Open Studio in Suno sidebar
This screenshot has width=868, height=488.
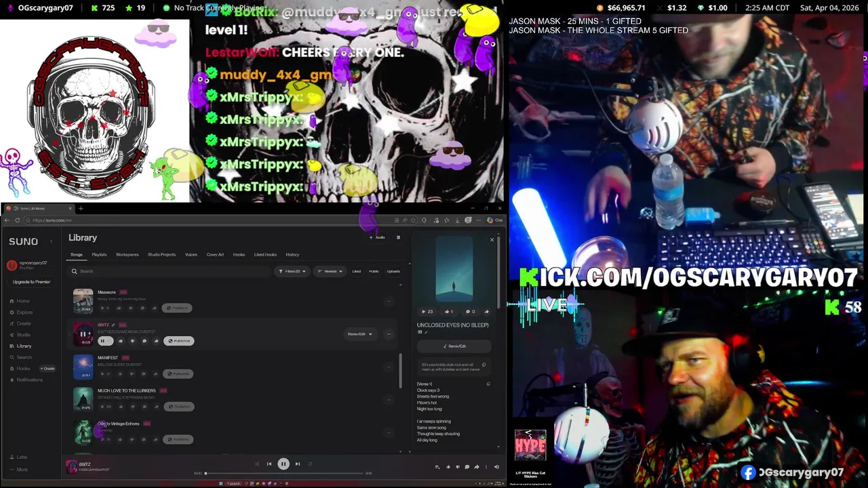pyautogui.click(x=20, y=335)
